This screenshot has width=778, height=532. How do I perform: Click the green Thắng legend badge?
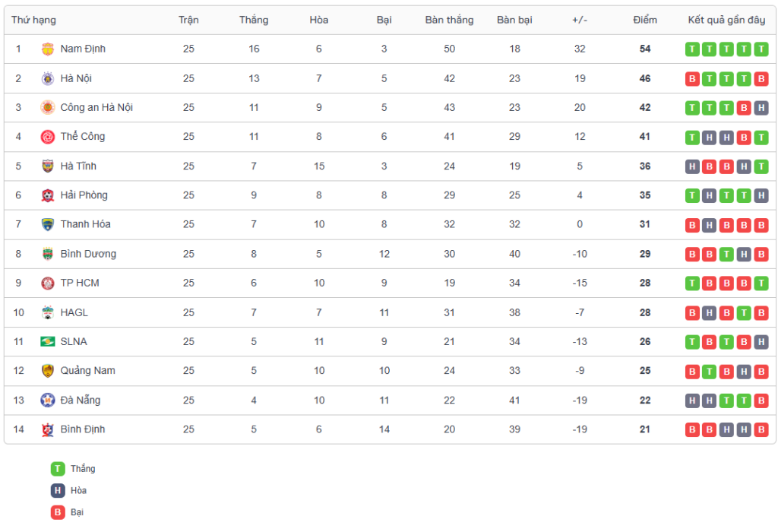(58, 468)
